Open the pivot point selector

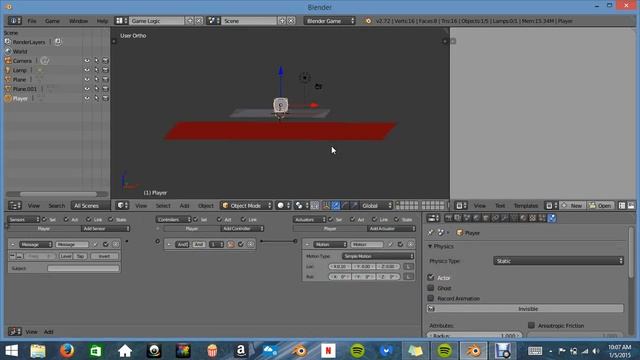pos(302,205)
